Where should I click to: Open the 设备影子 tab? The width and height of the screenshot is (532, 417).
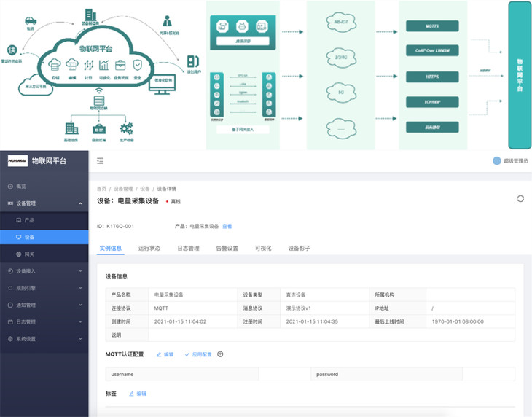[299, 248]
